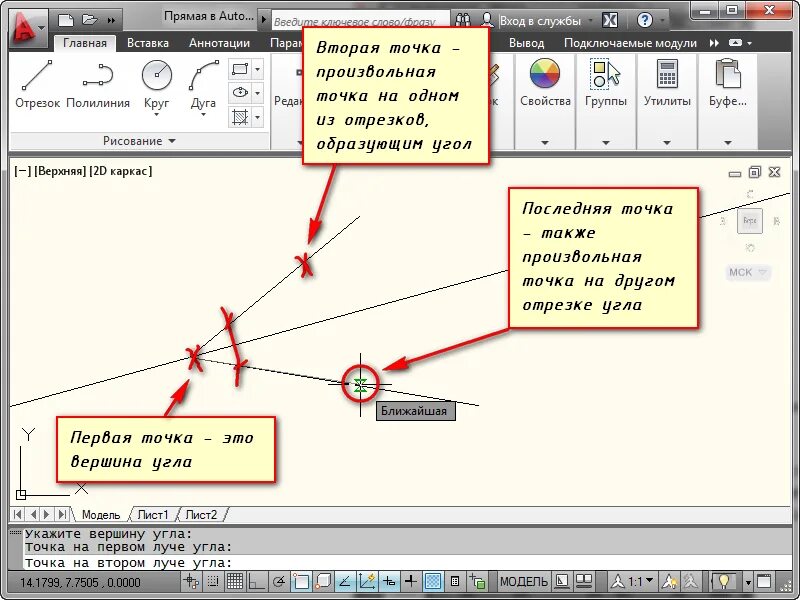800x600 pixels.
Task: Activate the clean screen icon
Action: [764, 582]
